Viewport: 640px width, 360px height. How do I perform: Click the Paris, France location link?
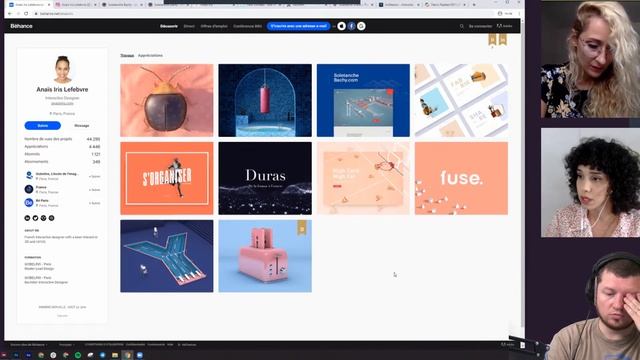[x=62, y=113]
